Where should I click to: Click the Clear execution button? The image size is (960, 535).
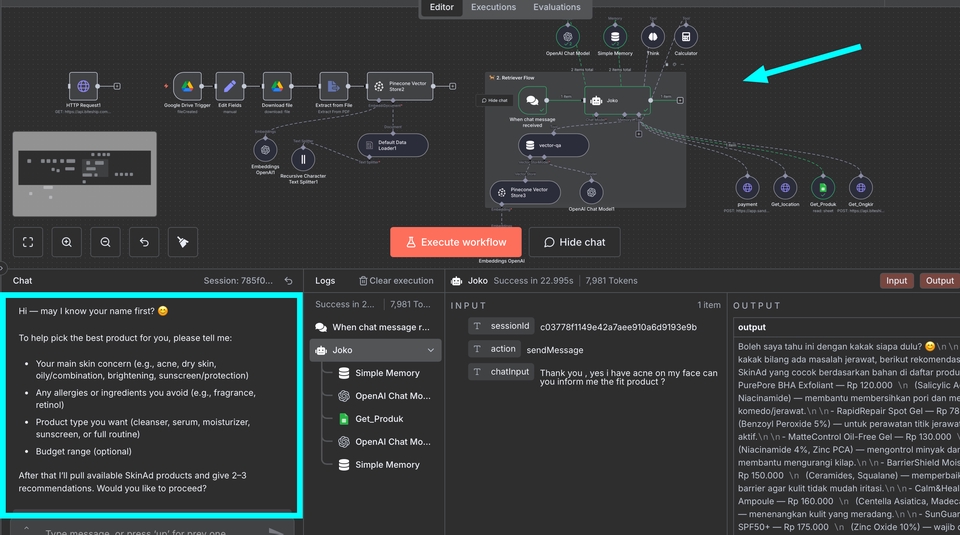(396, 281)
